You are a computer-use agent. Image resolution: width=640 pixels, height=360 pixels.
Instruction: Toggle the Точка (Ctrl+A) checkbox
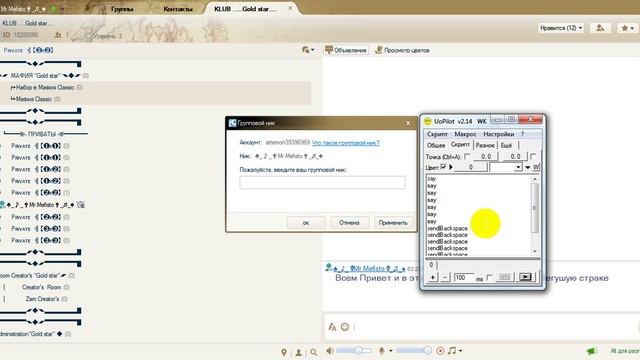pos(467,156)
